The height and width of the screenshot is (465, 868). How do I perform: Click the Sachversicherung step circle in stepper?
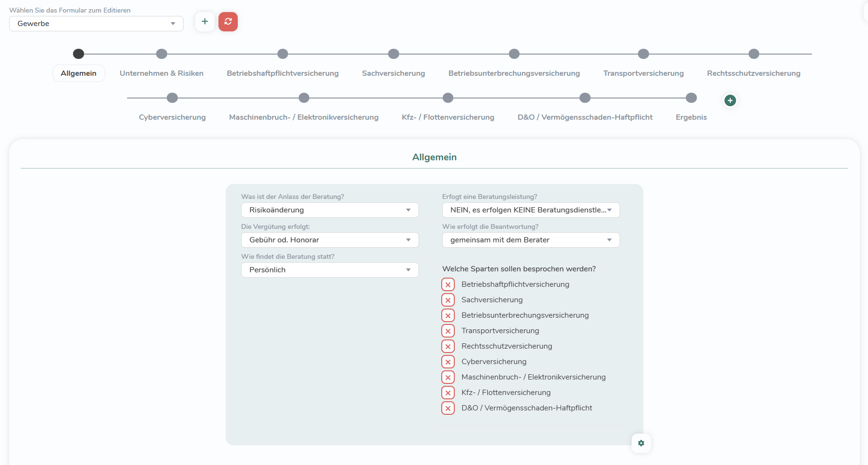click(393, 54)
